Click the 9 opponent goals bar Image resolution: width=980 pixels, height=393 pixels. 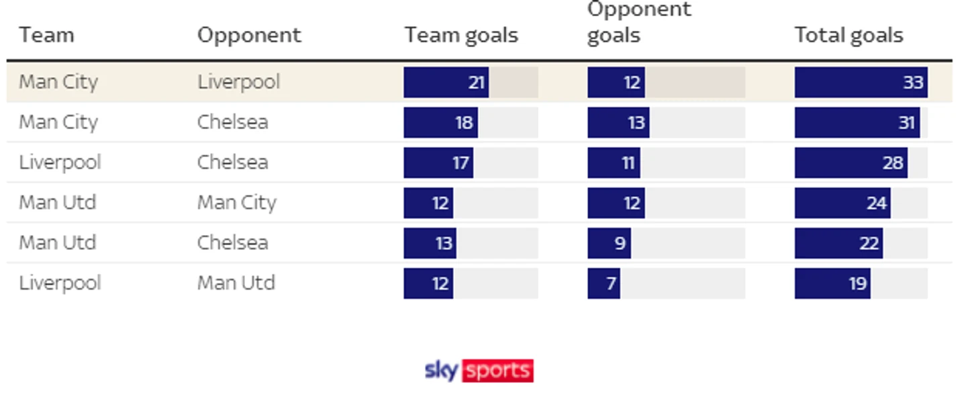(x=609, y=243)
